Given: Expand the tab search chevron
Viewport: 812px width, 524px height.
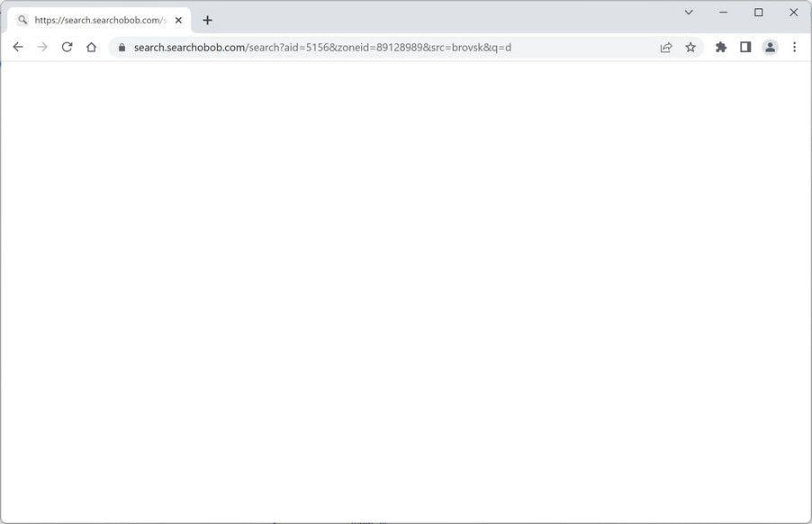Looking at the screenshot, I should click(x=689, y=12).
